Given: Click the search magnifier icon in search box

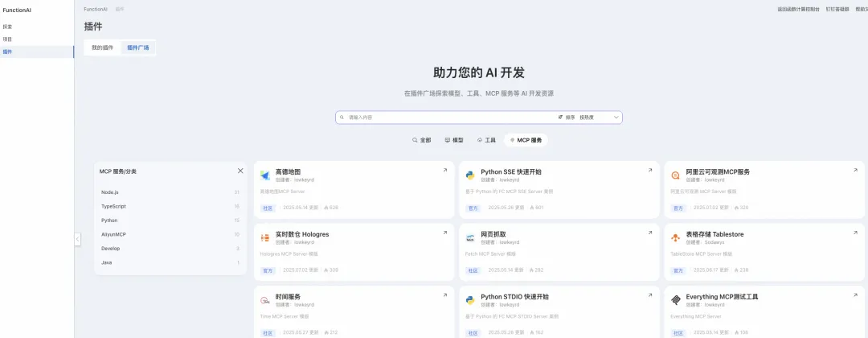Looking at the screenshot, I should tap(342, 117).
